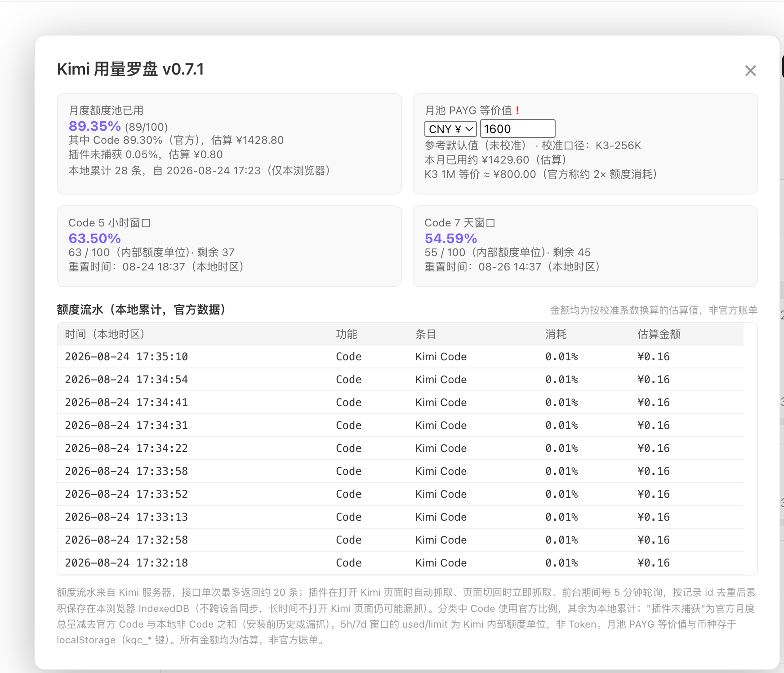Viewport: 784px width, 673px height.
Task: Click the 估算金额 column header
Action: (x=659, y=334)
